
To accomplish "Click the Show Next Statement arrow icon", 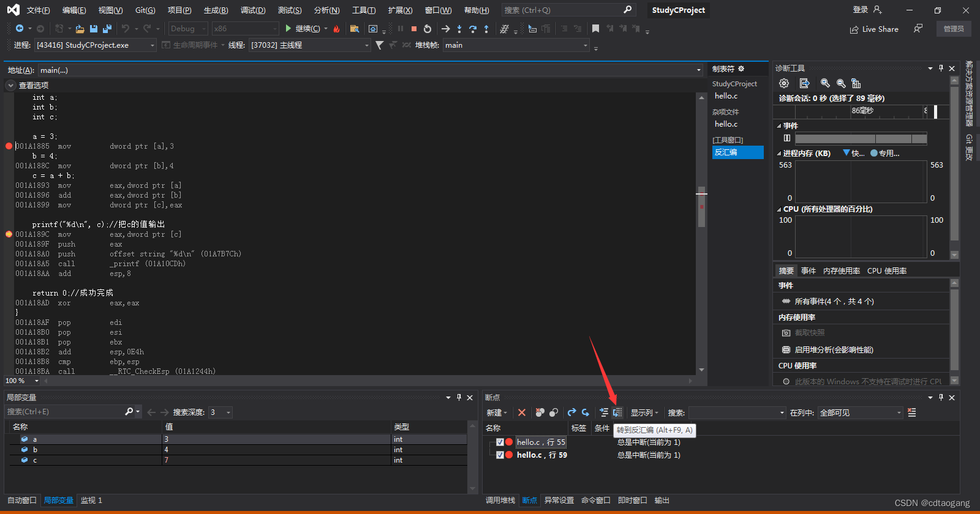I will (445, 29).
